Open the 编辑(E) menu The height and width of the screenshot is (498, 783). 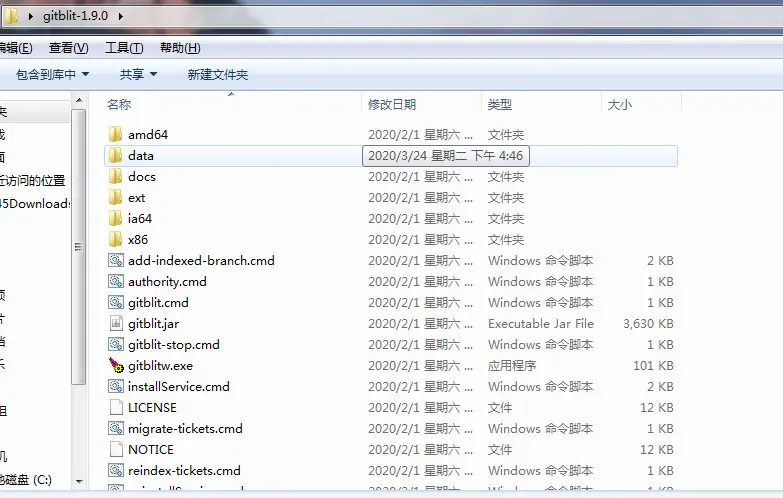click(x=16, y=48)
